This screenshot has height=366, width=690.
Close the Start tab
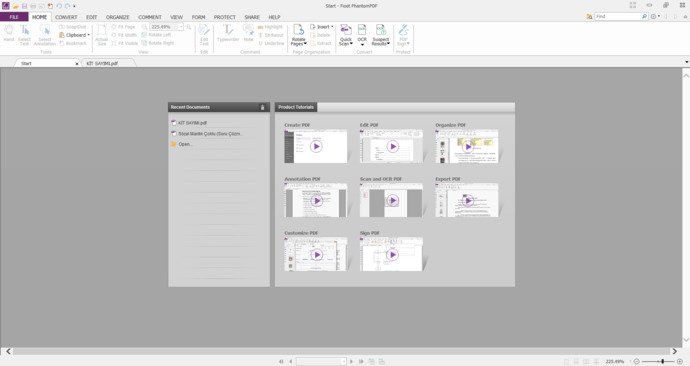(77, 64)
